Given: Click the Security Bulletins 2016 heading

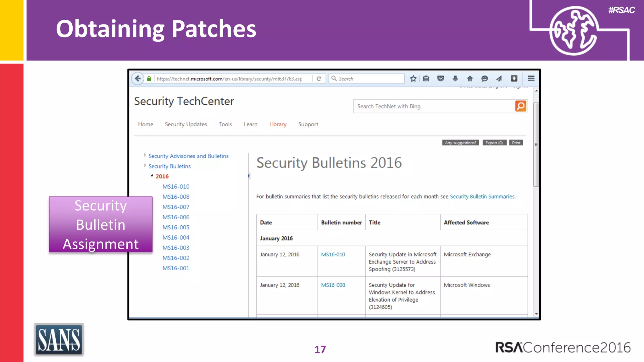Looking at the screenshot, I should [x=329, y=163].
